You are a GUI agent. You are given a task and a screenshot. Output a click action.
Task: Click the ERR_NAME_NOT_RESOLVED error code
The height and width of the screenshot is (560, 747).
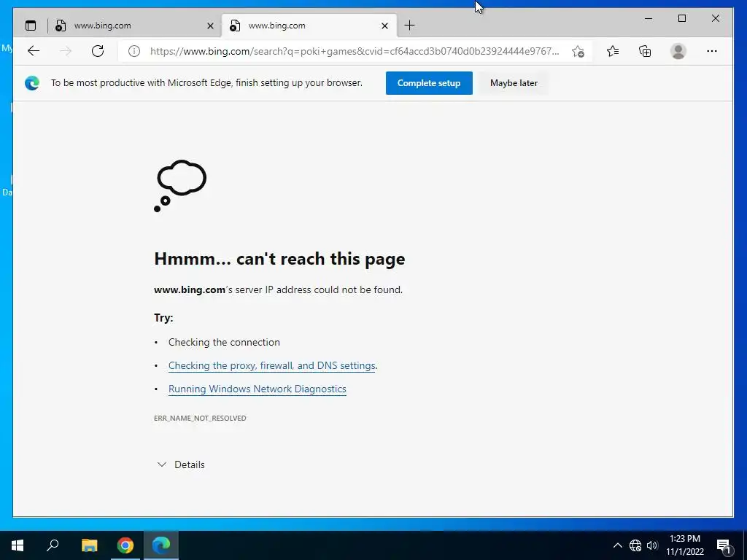(200, 418)
